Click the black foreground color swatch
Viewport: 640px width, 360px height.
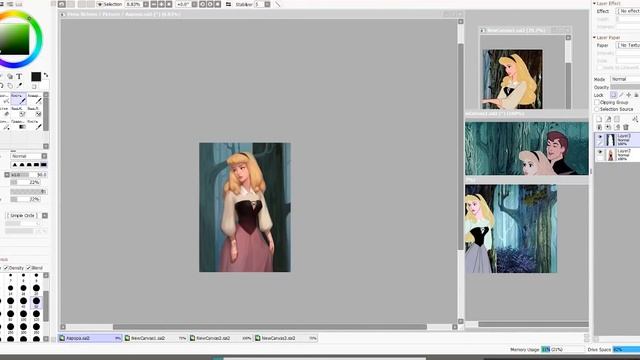pyautogui.click(x=36, y=76)
